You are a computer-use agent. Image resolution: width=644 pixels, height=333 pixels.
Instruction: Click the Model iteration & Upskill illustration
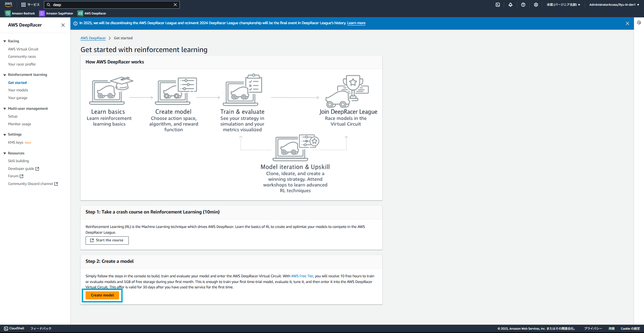coord(296,148)
